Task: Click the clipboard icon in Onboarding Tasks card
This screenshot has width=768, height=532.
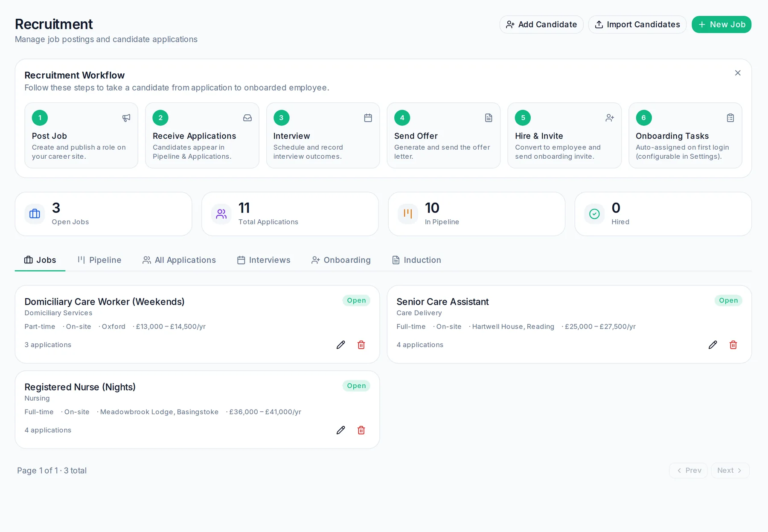Action: (x=730, y=118)
